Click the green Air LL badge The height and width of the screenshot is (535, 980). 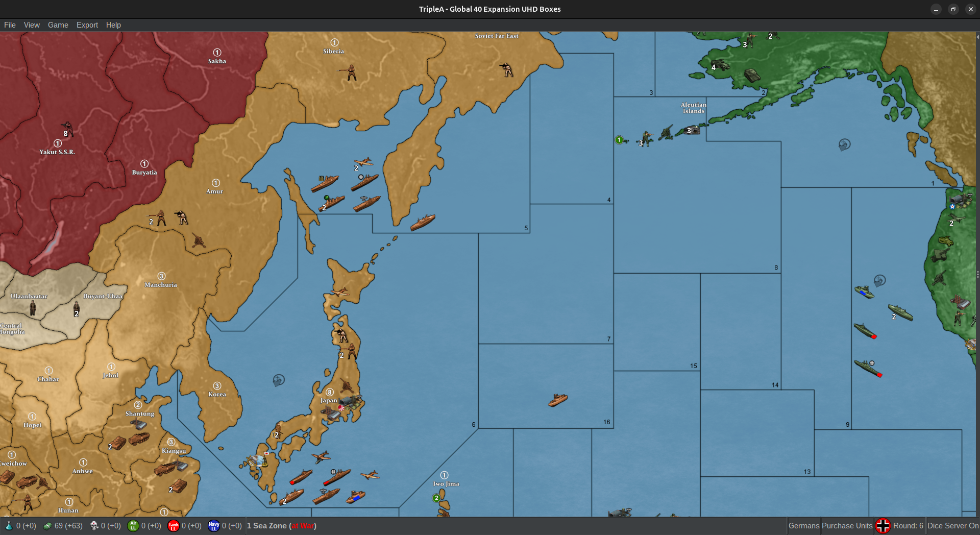coord(133,525)
